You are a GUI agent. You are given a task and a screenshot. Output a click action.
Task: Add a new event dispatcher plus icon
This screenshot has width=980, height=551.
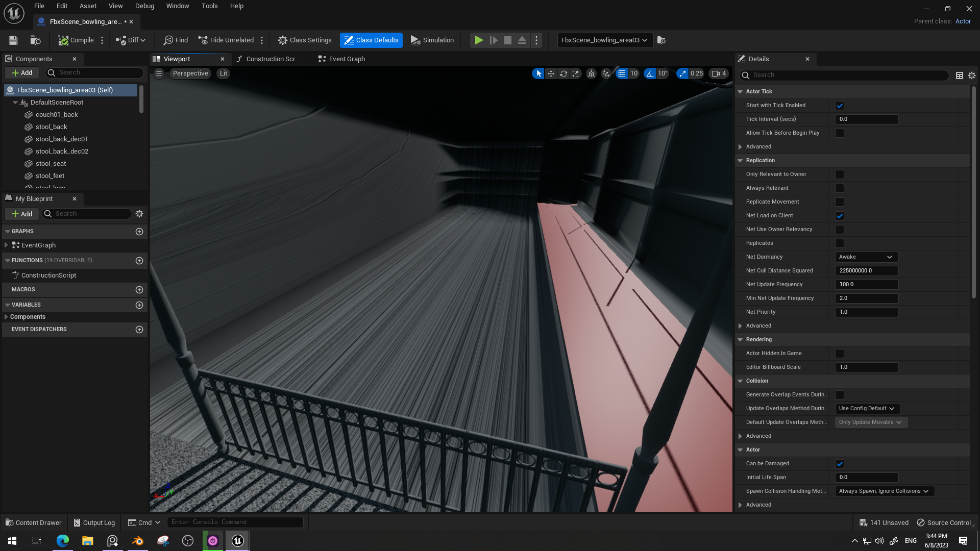139,330
